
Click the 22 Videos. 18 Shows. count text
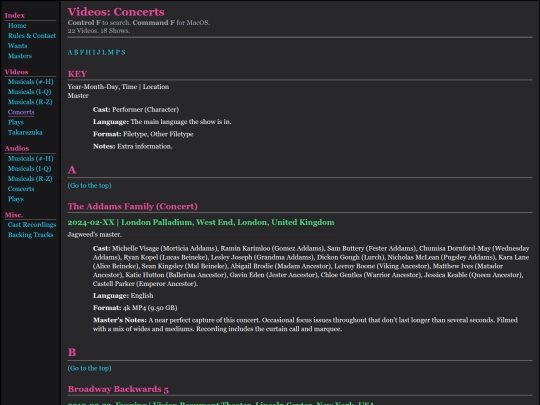99,31
